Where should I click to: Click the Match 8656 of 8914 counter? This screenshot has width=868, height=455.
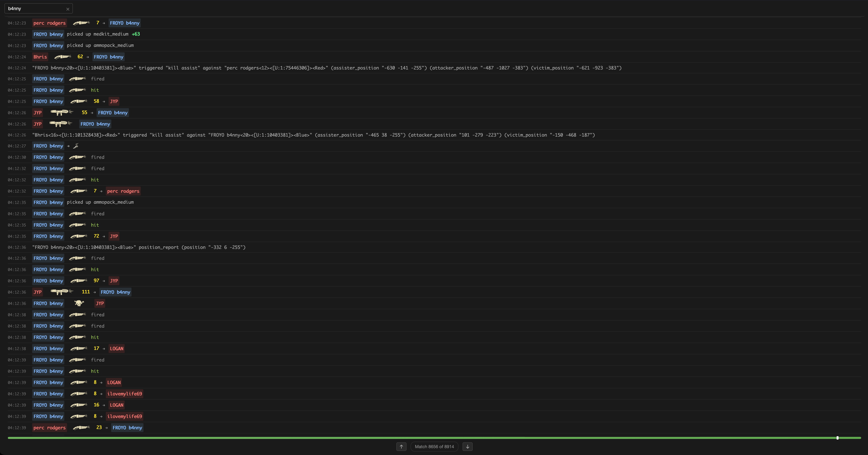(x=434, y=447)
